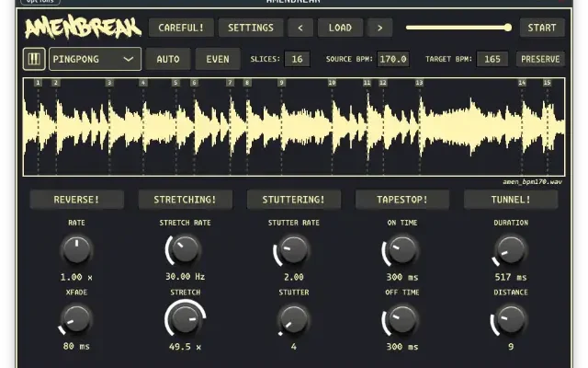Click the Rate knob
This screenshot has width=588, height=368.
click(x=76, y=248)
